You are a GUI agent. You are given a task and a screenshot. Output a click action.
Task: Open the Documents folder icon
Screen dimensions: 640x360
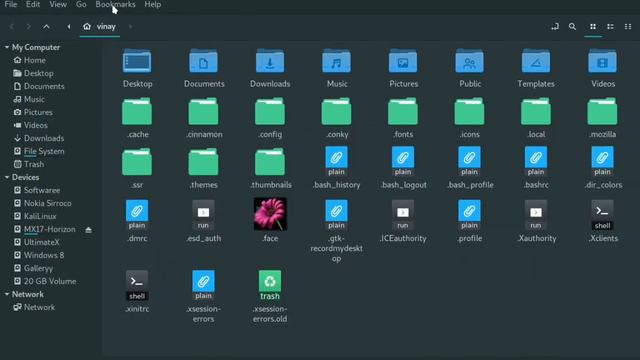point(203,61)
